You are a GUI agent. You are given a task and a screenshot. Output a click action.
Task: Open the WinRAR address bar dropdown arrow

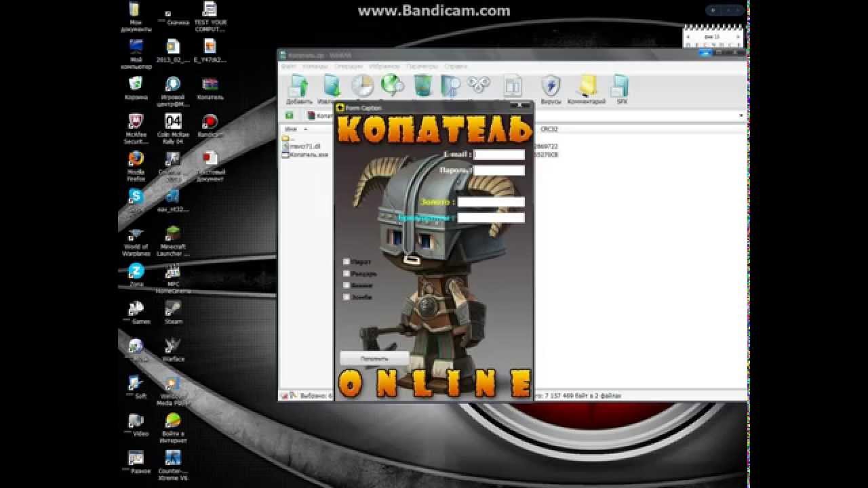point(741,115)
